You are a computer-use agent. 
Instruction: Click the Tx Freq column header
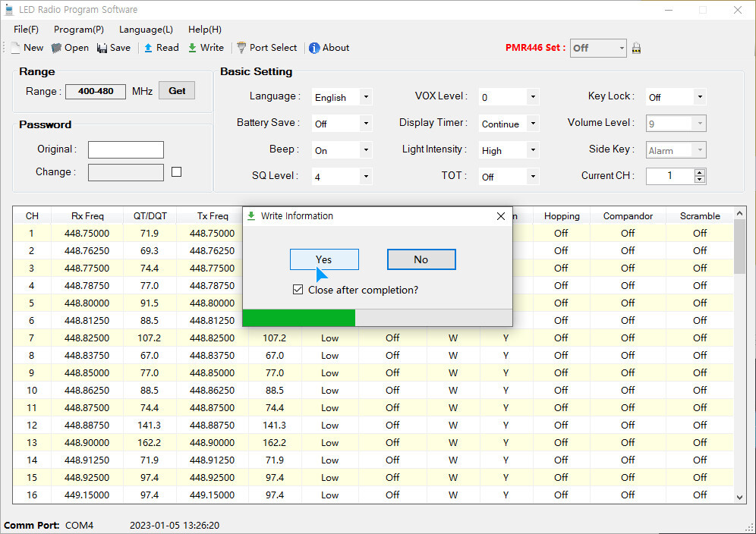click(212, 216)
